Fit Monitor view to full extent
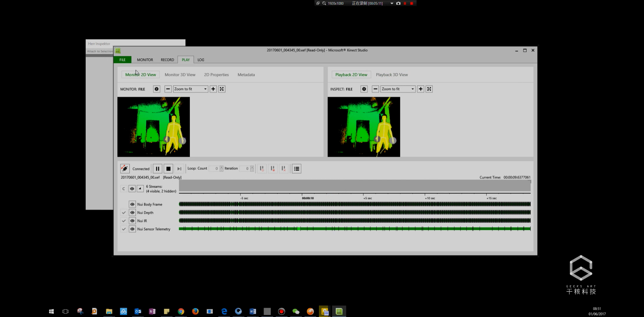Screen dimensions: 644x317 coord(222,89)
